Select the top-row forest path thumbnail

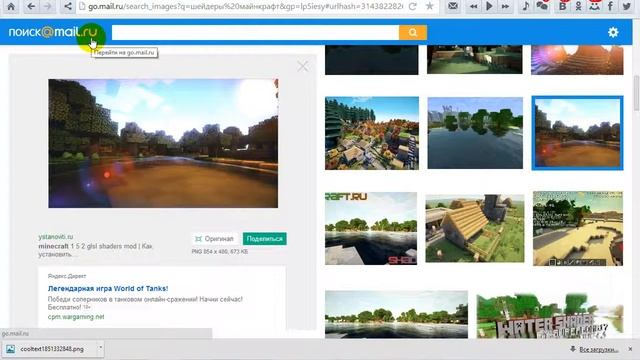(x=475, y=60)
